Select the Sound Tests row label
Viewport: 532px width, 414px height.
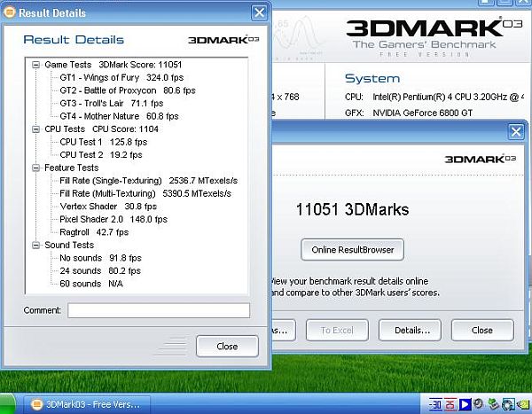coord(69,246)
